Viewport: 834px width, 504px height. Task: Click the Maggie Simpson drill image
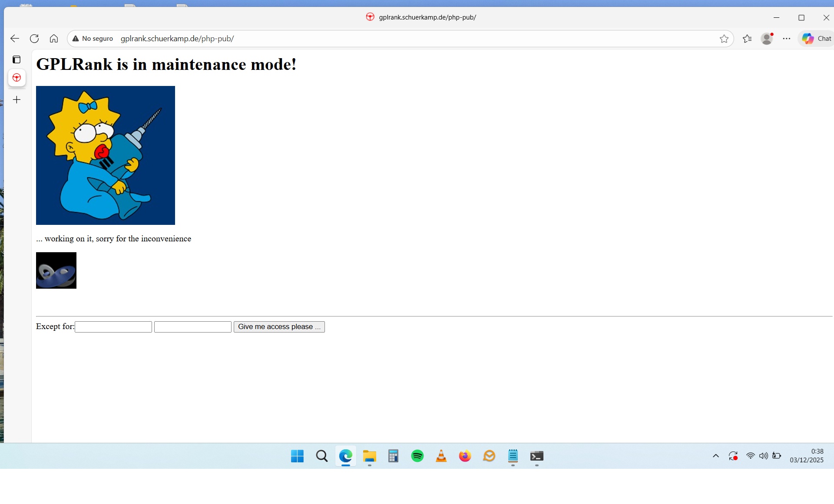(x=106, y=155)
